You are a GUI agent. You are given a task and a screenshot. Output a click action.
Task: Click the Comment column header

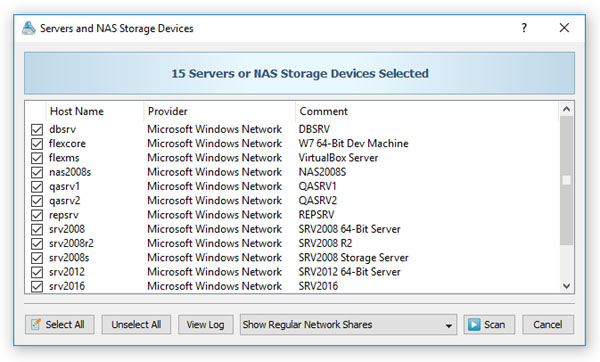tap(427, 111)
